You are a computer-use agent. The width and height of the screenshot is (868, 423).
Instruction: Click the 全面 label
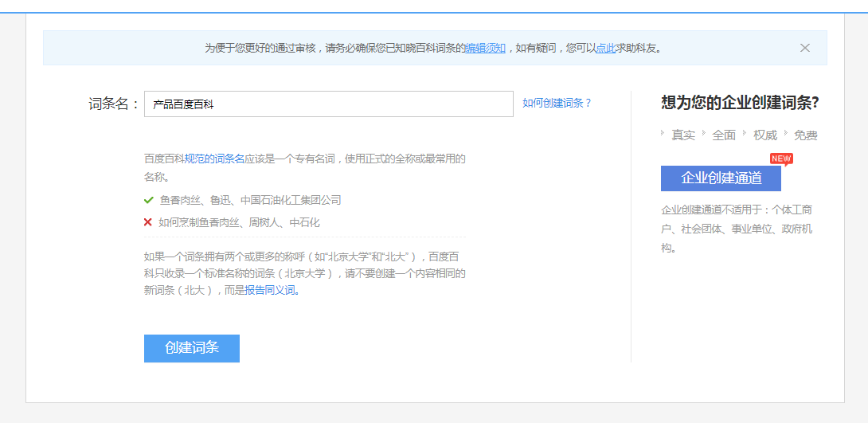(x=724, y=135)
